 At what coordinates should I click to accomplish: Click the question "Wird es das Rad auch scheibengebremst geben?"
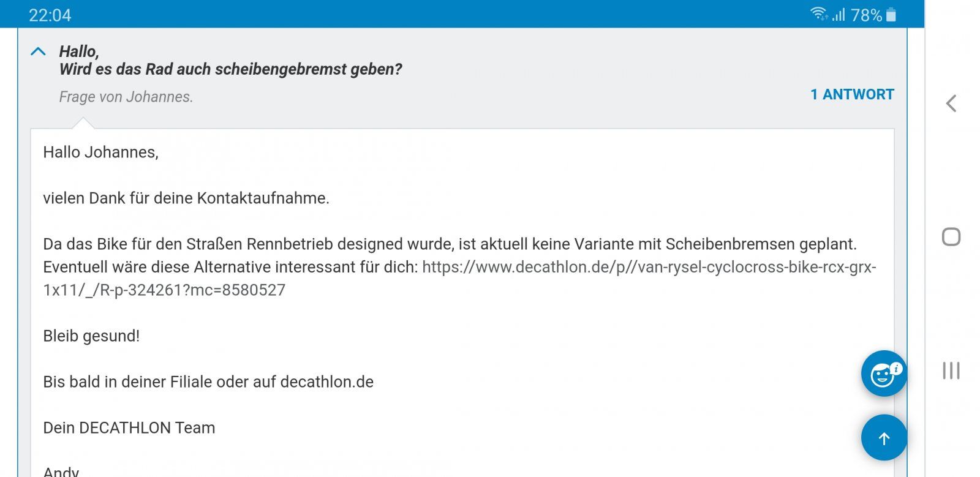pyautogui.click(x=230, y=69)
